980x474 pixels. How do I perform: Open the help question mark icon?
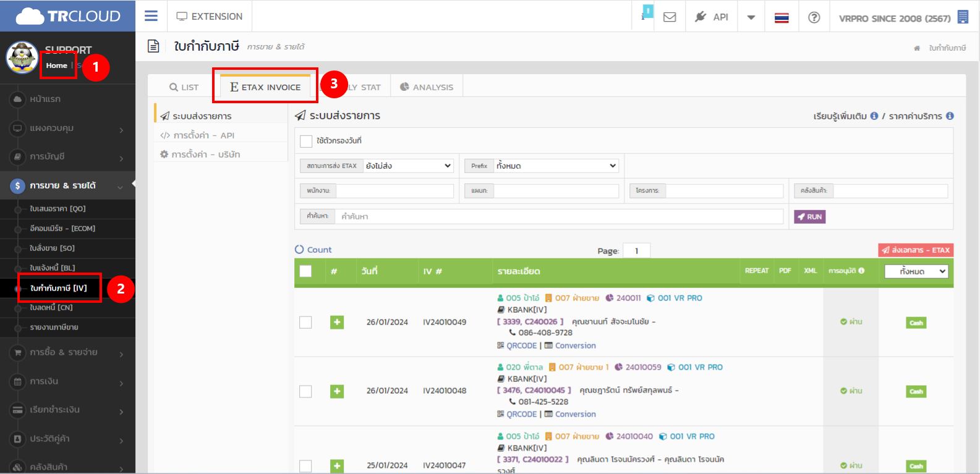(x=814, y=17)
